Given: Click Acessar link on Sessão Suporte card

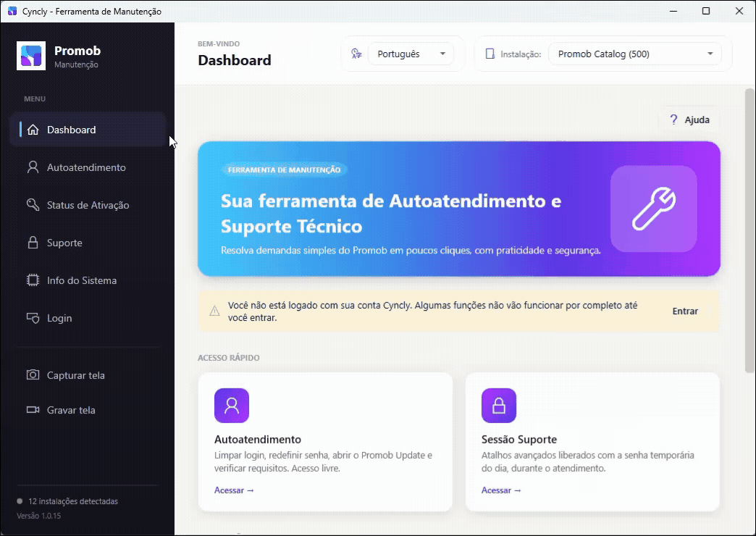Looking at the screenshot, I should (501, 490).
